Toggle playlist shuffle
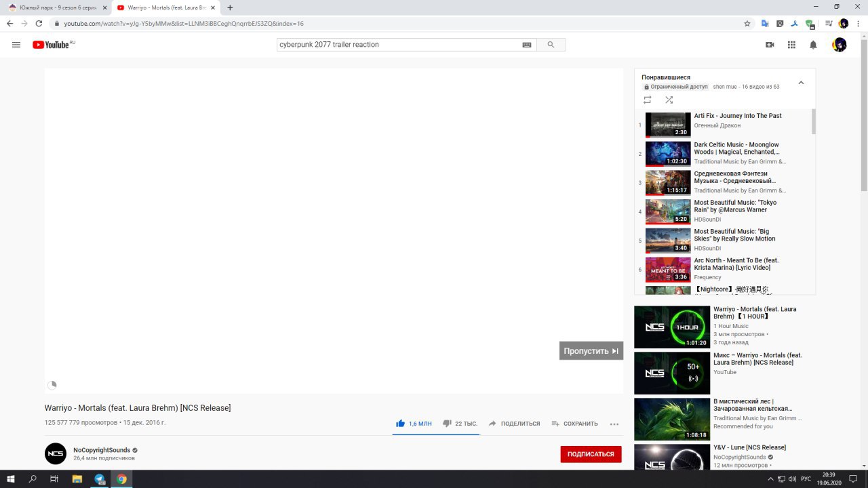868x488 pixels. coord(669,100)
